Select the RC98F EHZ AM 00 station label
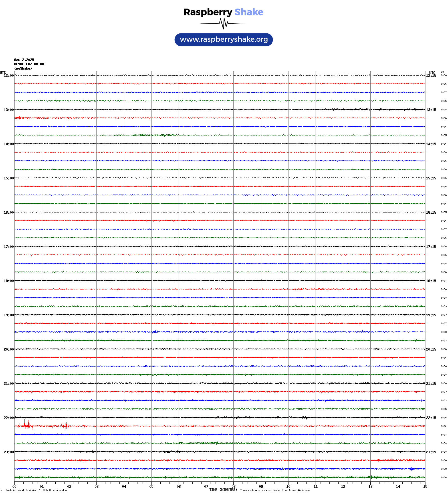 [x=29, y=64]
